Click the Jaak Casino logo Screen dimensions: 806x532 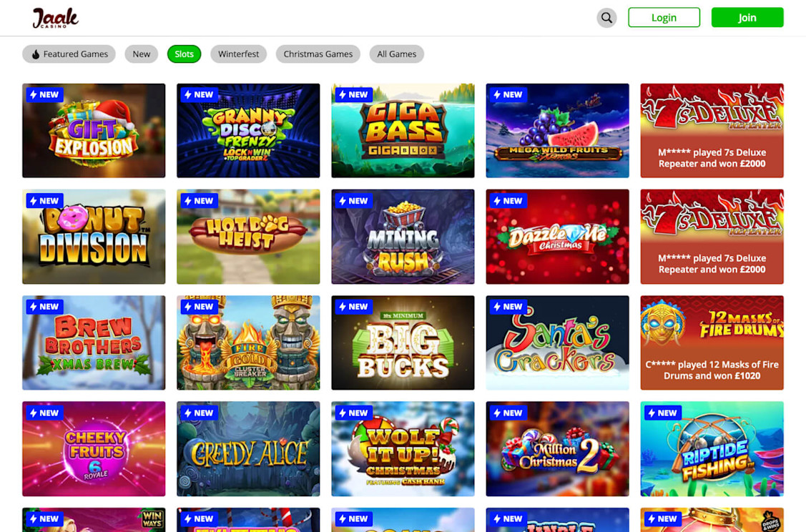click(x=55, y=18)
